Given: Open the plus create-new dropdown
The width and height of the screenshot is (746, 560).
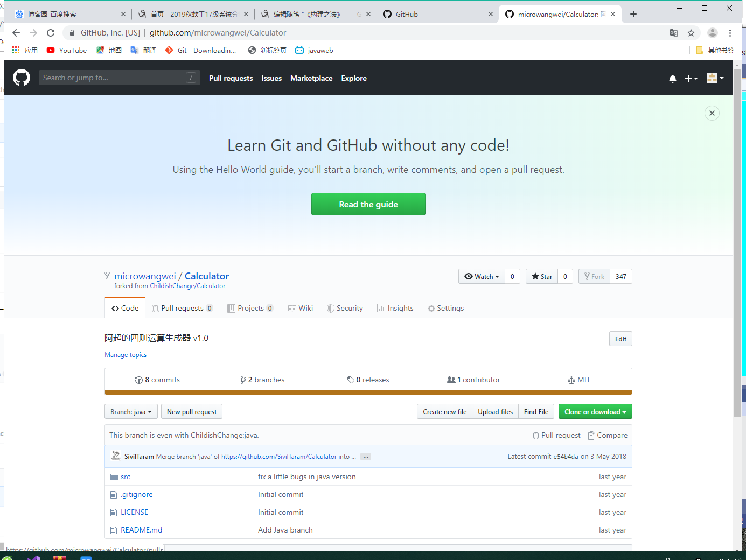Looking at the screenshot, I should click(691, 79).
